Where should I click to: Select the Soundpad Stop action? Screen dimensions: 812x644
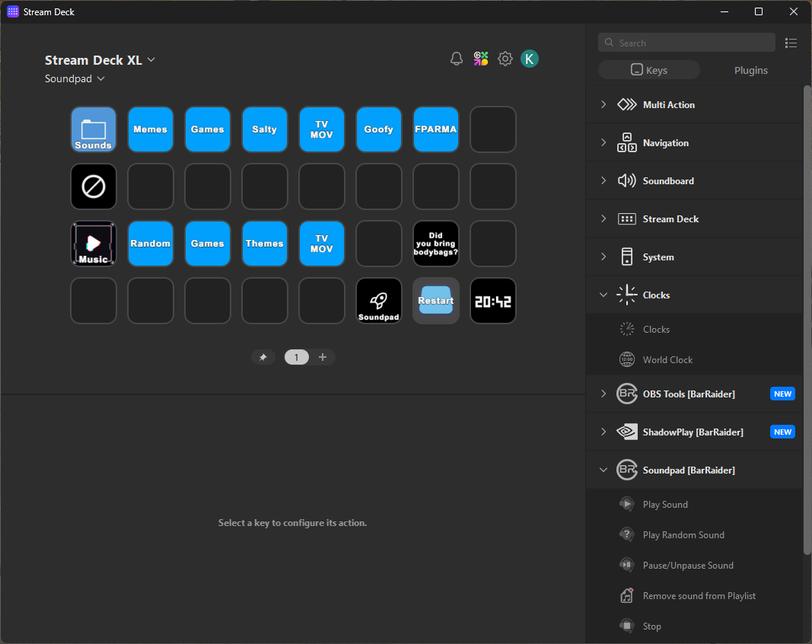pyautogui.click(x=695, y=626)
